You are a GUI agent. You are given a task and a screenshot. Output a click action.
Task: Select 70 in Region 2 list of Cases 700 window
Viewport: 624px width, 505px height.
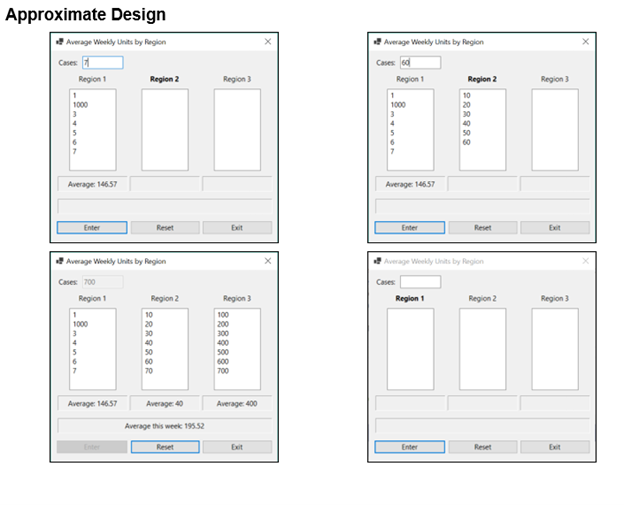(x=149, y=371)
